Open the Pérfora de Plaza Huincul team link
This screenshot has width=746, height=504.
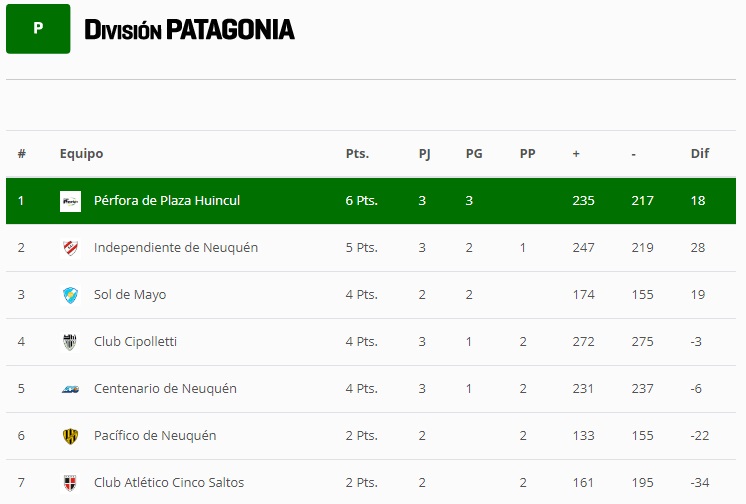[167, 201]
